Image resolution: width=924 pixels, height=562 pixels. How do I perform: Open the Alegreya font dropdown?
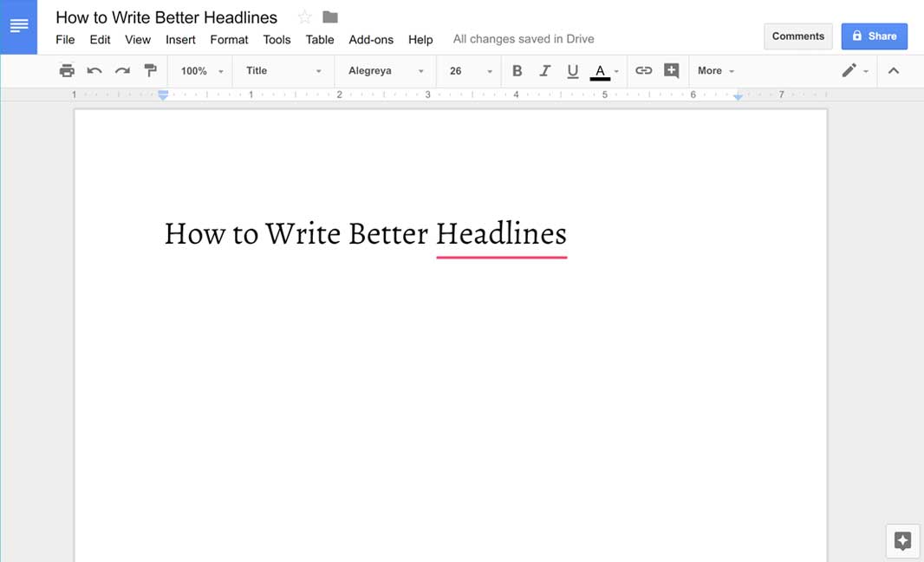pos(386,71)
